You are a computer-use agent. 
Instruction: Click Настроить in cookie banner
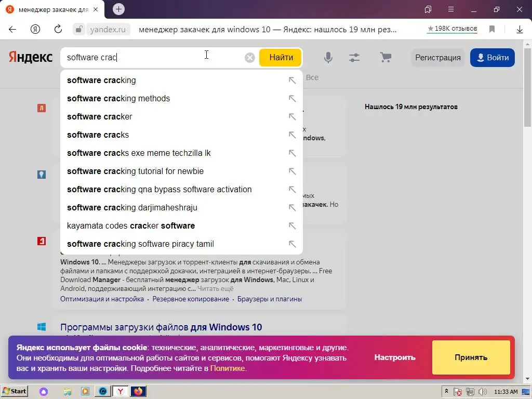[x=395, y=357]
